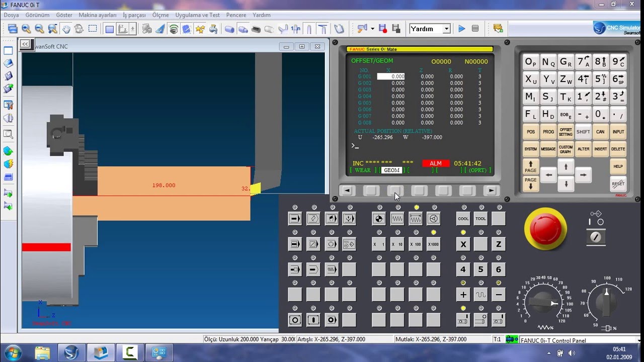This screenshot has height=362, width=644.
Task: Click the rapid traverse wave button
Action: (x=481, y=295)
